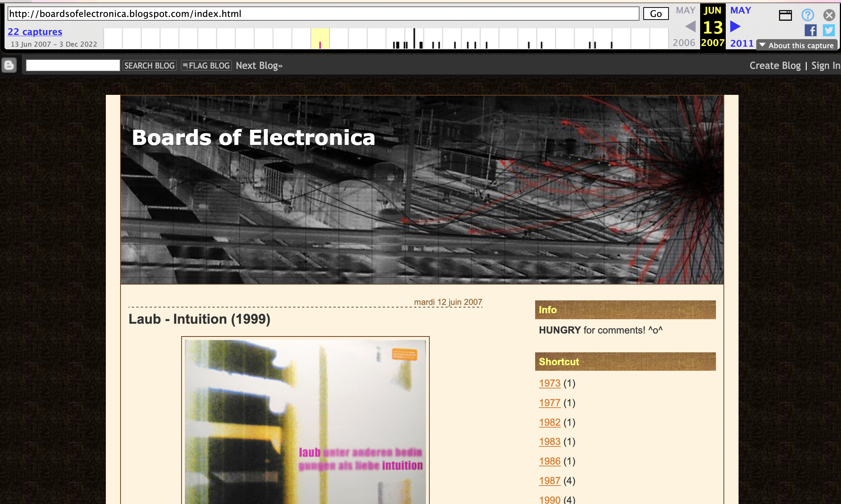
Task: Collapse year 2006 in capture navigation
Action: click(x=684, y=43)
